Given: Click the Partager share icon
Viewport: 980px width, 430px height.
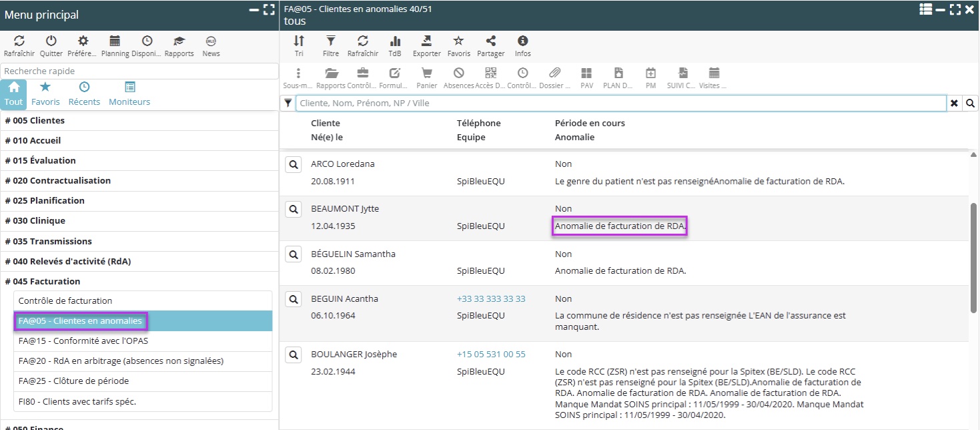Looking at the screenshot, I should pos(490,41).
